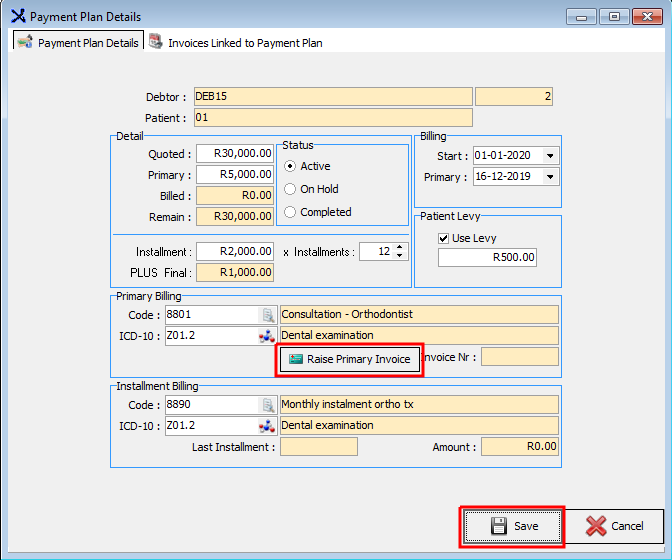
Task: Switch to Invoices Linked to Payment Plan tab
Action: coord(236,43)
